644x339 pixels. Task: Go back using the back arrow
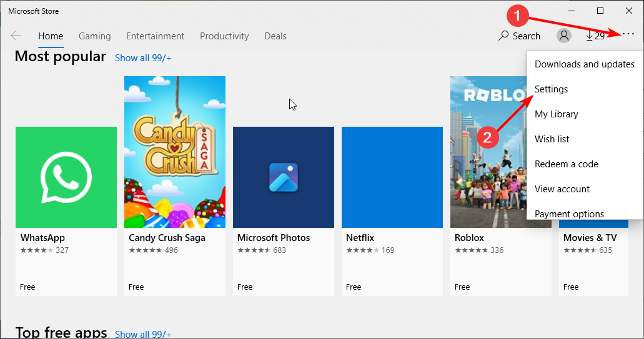[x=16, y=36]
